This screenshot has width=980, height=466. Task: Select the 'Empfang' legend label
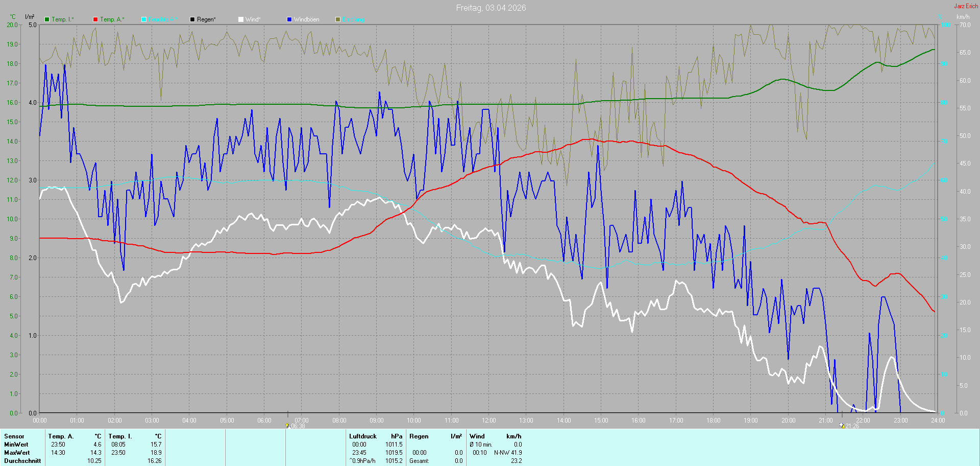(x=353, y=19)
